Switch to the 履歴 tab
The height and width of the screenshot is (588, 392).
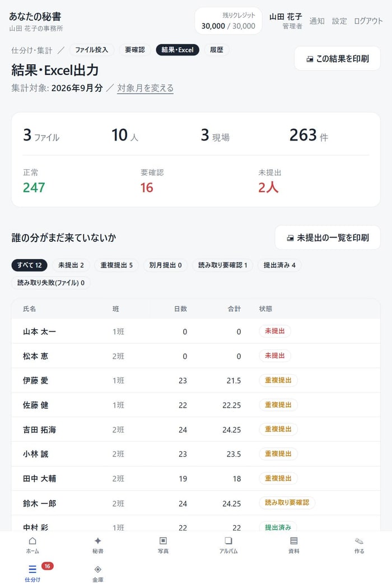coord(217,50)
